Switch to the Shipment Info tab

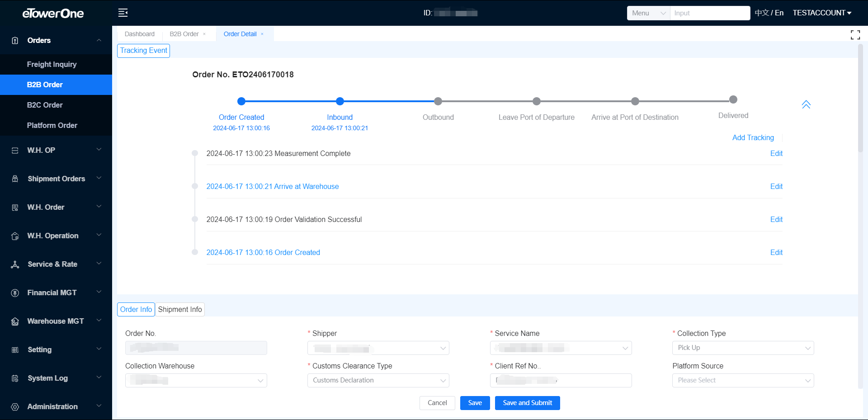[x=180, y=309]
